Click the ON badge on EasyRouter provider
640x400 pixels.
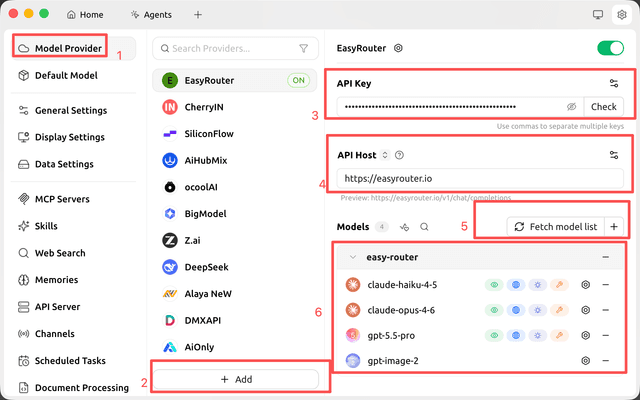[x=298, y=80]
